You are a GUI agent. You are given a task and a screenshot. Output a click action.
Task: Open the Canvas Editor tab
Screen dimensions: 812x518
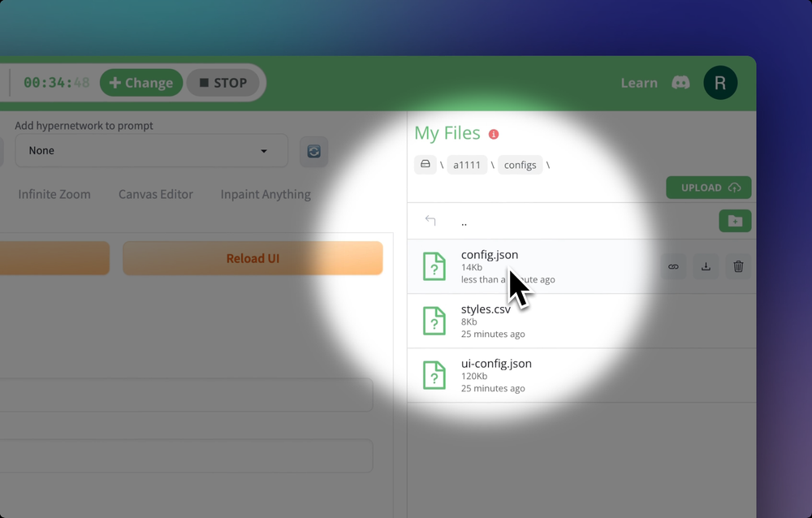click(156, 194)
